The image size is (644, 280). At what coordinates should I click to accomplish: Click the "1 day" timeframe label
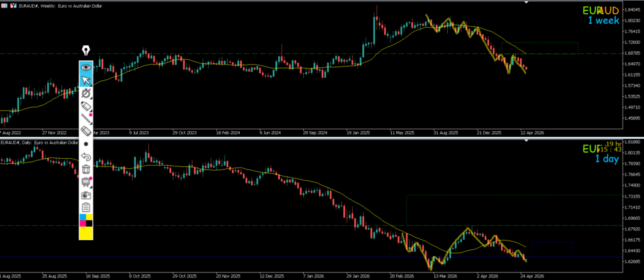tap(606, 159)
